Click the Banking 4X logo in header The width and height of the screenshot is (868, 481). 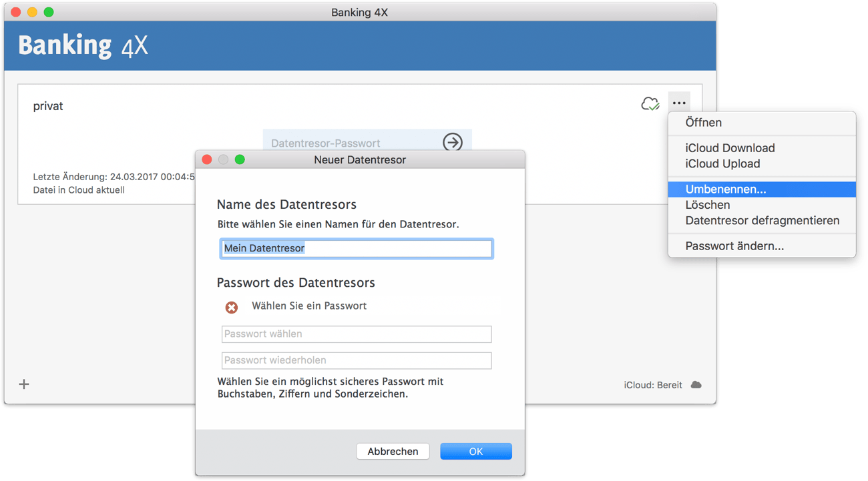click(83, 45)
